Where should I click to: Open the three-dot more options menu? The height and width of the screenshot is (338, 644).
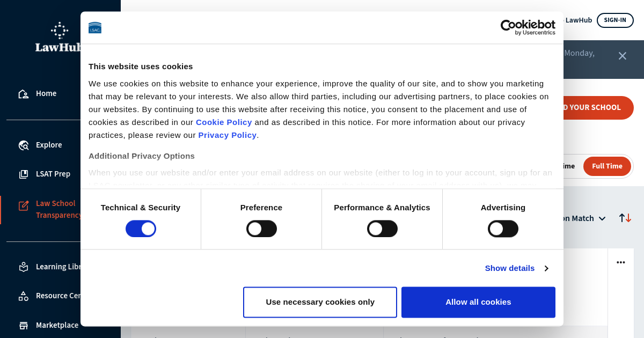(621, 262)
